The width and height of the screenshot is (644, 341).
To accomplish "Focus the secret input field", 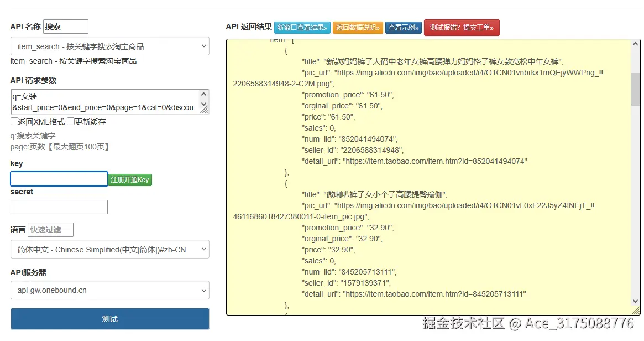I will [59, 207].
